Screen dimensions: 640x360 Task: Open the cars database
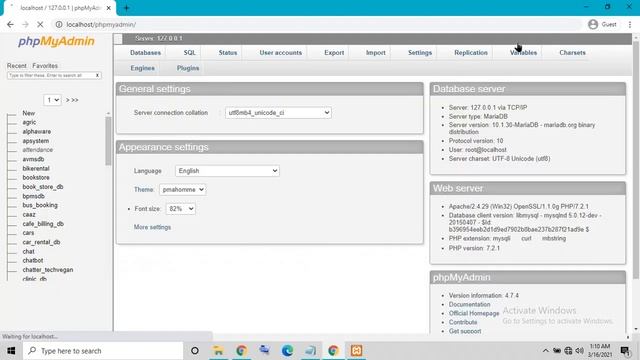point(28,233)
